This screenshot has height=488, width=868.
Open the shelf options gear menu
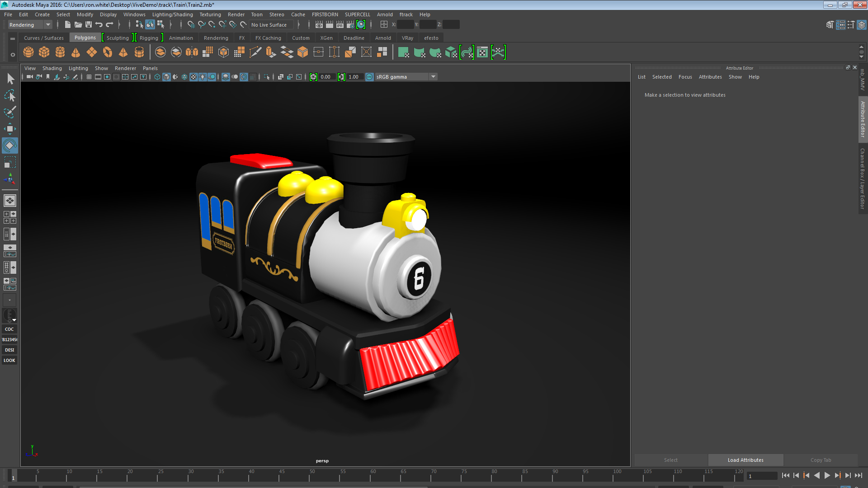pos(13,55)
